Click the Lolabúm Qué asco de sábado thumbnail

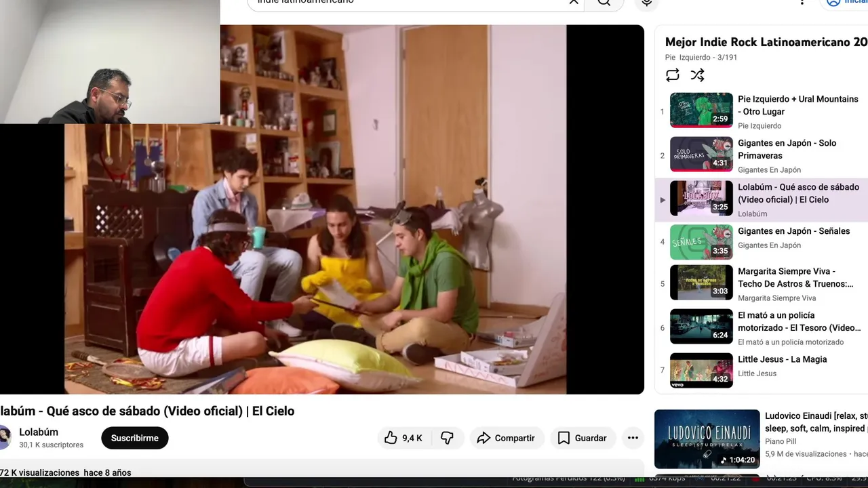pyautogui.click(x=701, y=198)
